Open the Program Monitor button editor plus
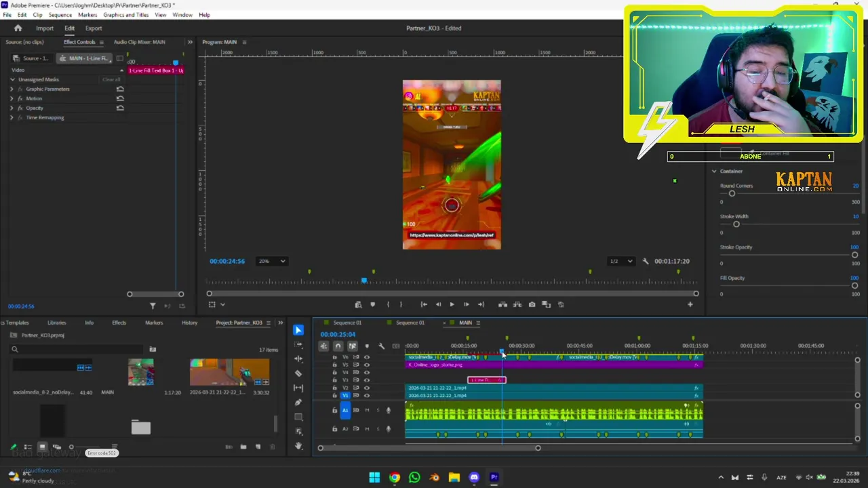Image resolution: width=868 pixels, height=488 pixels. coord(690,304)
